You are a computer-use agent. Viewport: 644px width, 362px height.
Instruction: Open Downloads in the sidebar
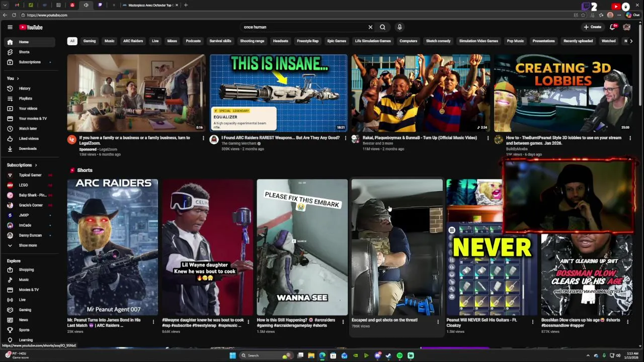coord(30,149)
